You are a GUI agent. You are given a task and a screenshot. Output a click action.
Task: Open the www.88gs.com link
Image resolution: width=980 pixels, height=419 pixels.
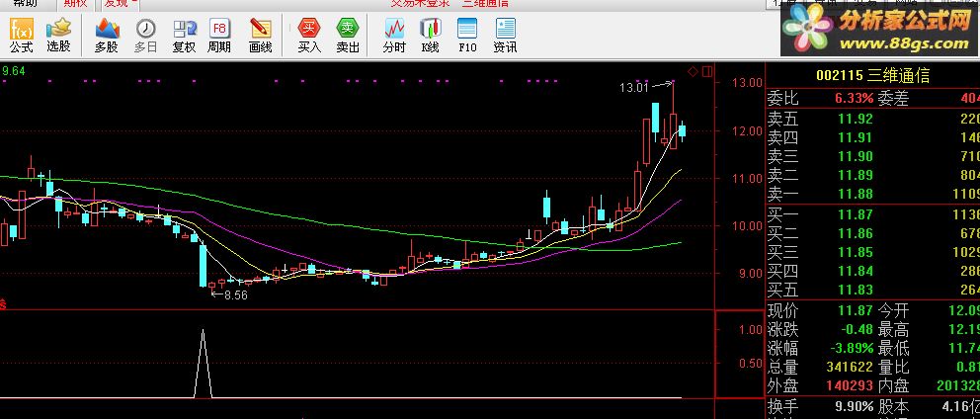(904, 43)
